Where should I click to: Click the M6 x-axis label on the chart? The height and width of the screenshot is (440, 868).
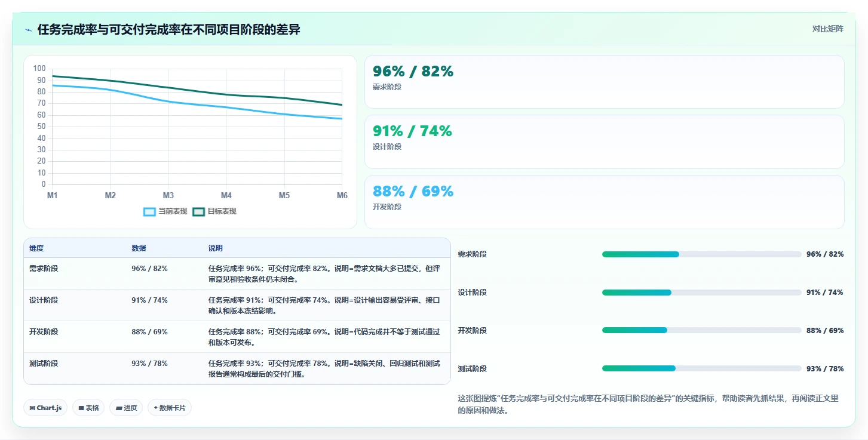point(342,195)
